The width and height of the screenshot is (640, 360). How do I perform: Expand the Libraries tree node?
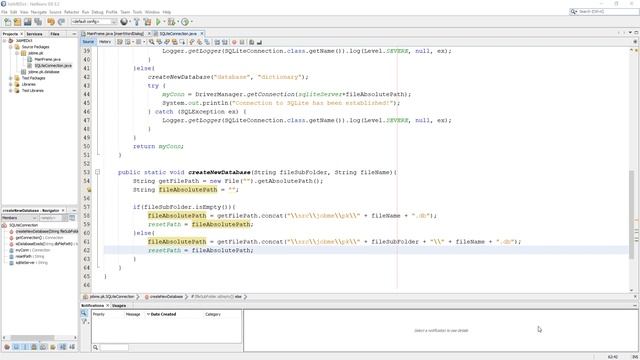click(11, 84)
